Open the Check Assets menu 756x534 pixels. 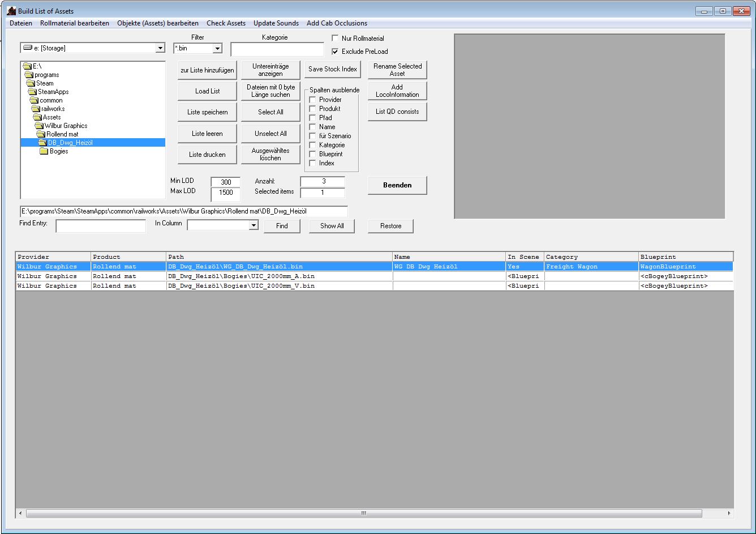pyautogui.click(x=226, y=23)
